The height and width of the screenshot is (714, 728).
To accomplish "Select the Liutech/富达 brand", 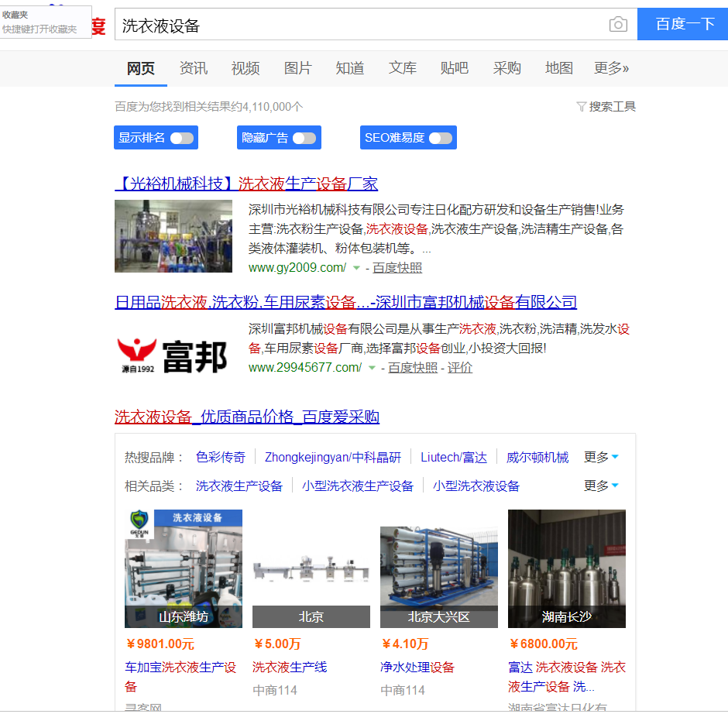I will coord(454,457).
